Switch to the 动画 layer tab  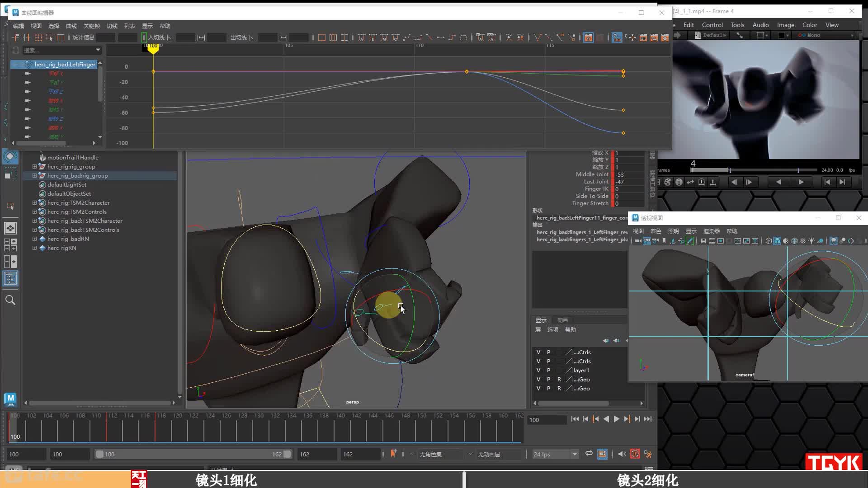point(562,320)
